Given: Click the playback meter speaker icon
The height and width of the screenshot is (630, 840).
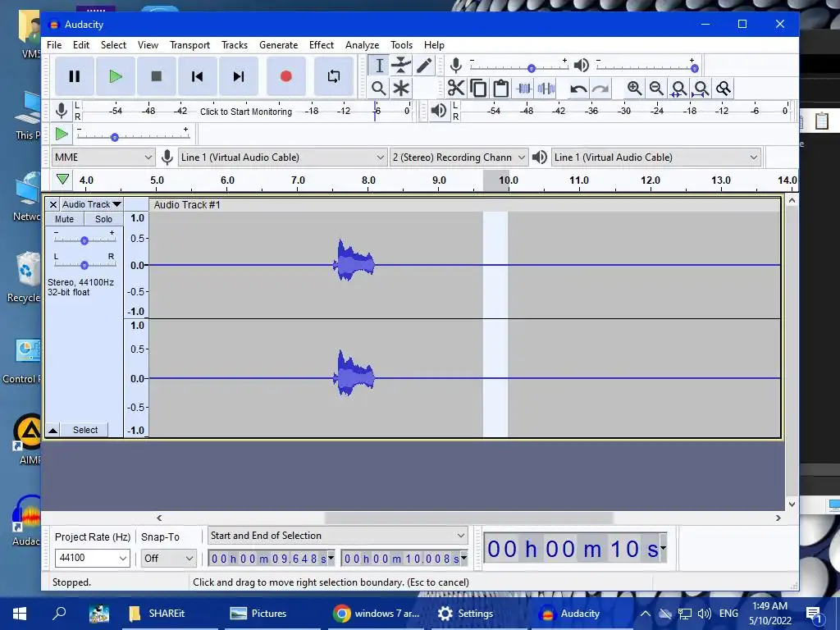Looking at the screenshot, I should click(438, 111).
